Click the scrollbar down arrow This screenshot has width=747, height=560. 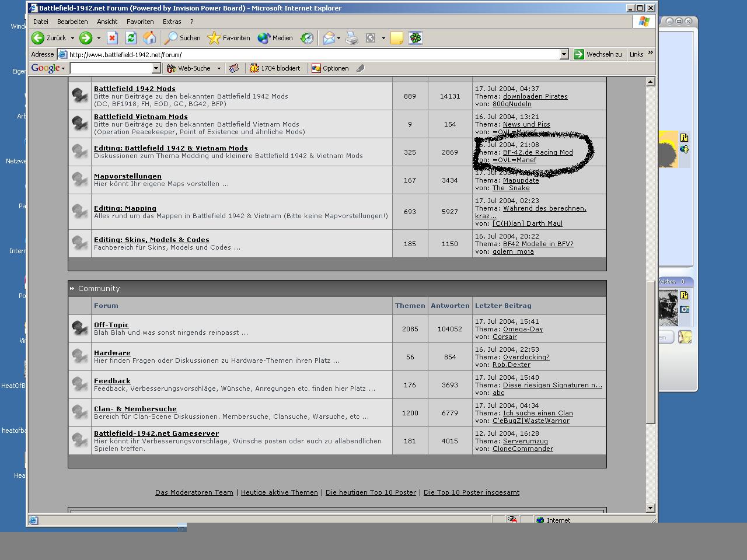point(651,508)
